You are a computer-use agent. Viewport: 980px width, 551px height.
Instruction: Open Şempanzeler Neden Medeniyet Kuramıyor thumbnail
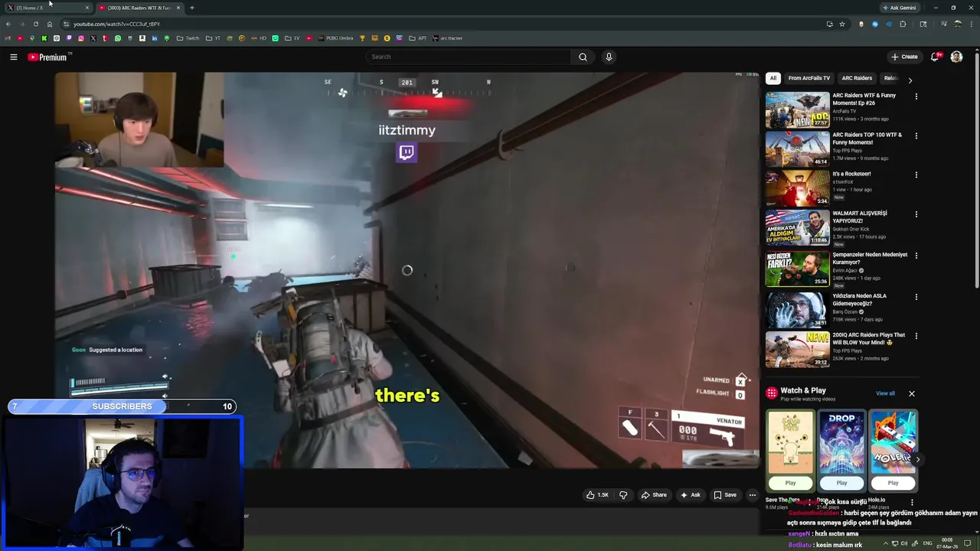[x=797, y=269]
